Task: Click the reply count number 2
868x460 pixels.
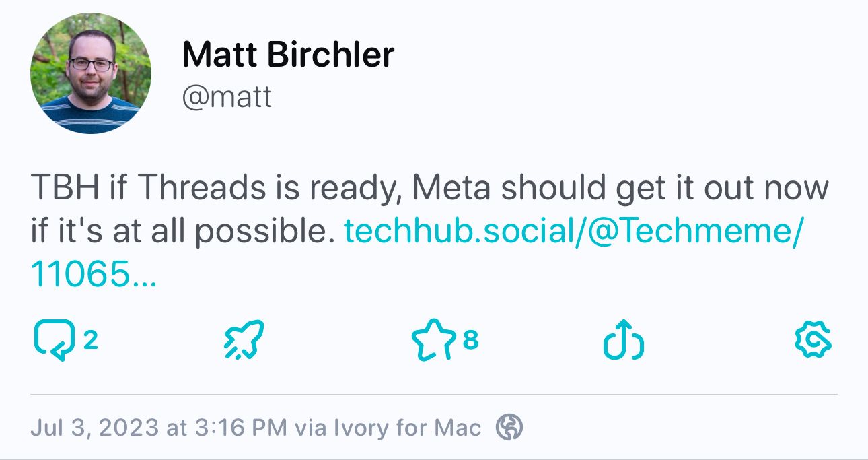Action: [91, 340]
